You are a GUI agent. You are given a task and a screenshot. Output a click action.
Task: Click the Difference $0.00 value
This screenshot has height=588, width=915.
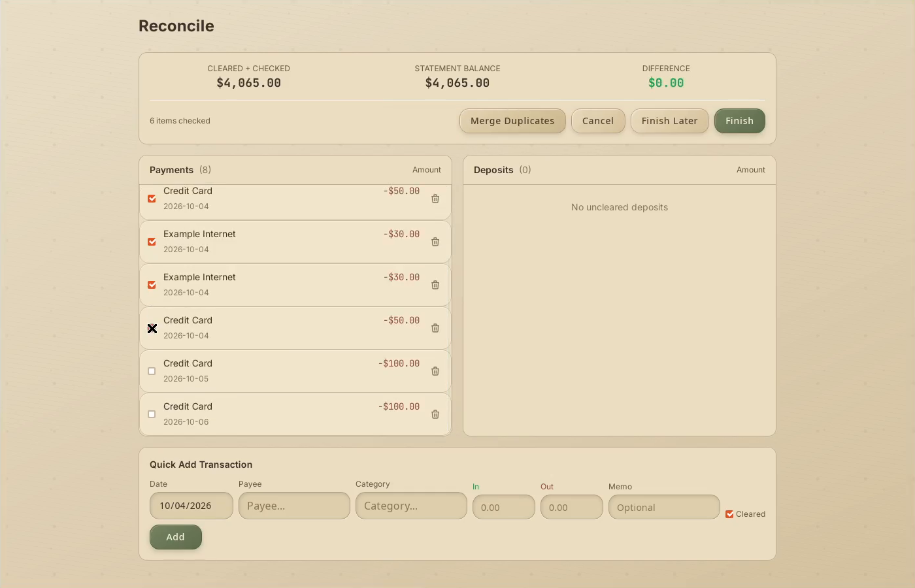[x=666, y=83]
